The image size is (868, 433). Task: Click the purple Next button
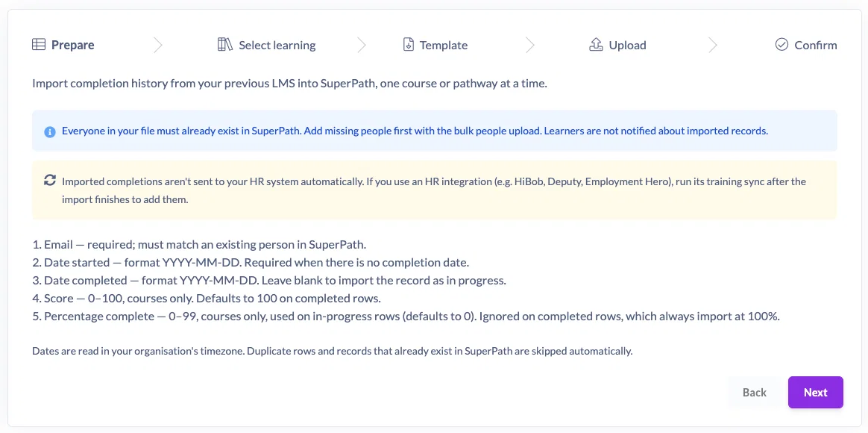pos(815,393)
